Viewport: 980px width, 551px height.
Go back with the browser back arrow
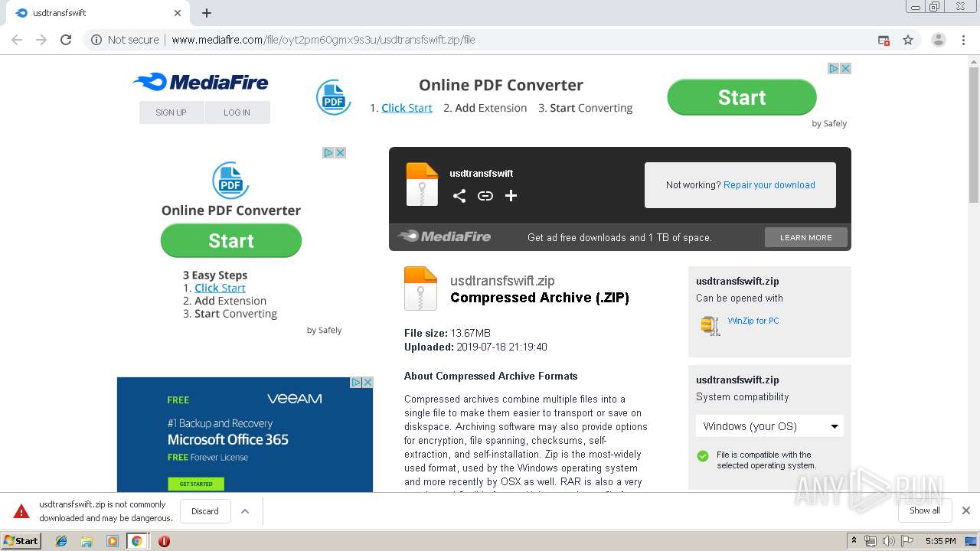coord(17,40)
